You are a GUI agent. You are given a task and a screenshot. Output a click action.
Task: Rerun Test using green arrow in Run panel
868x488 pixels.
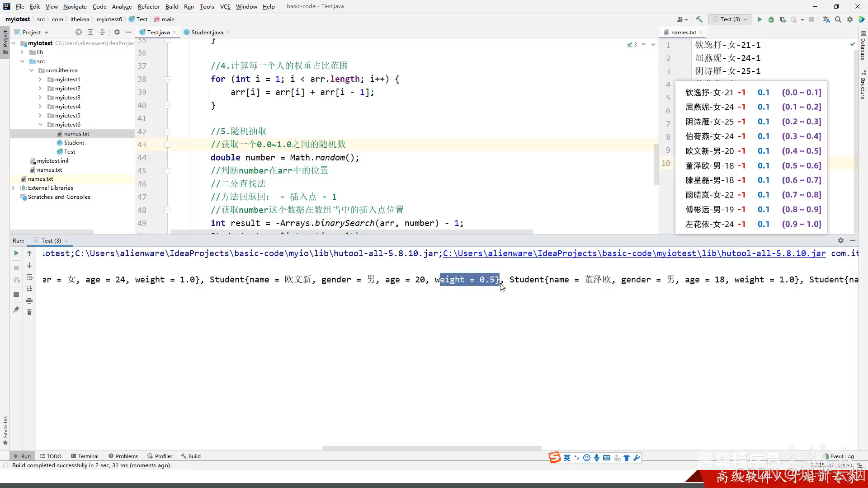[16, 253]
